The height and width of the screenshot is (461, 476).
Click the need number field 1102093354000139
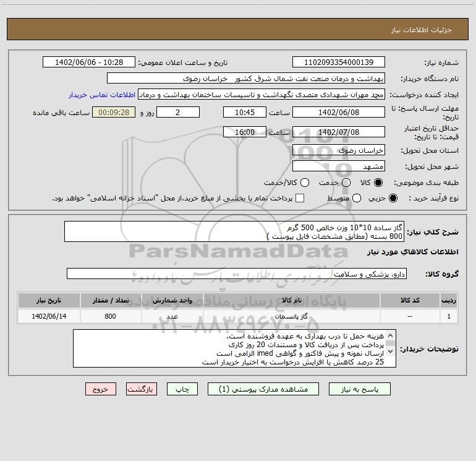339,62
